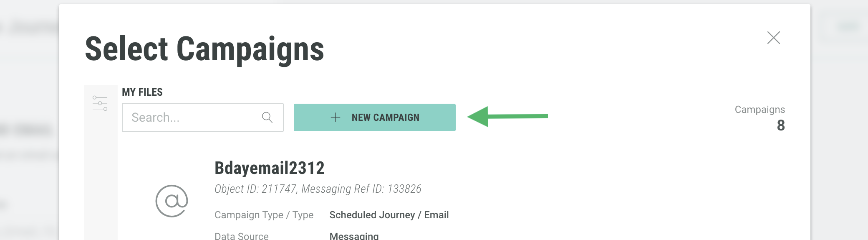Click the campaign count number 8
This screenshot has width=868, height=240.
tap(781, 125)
